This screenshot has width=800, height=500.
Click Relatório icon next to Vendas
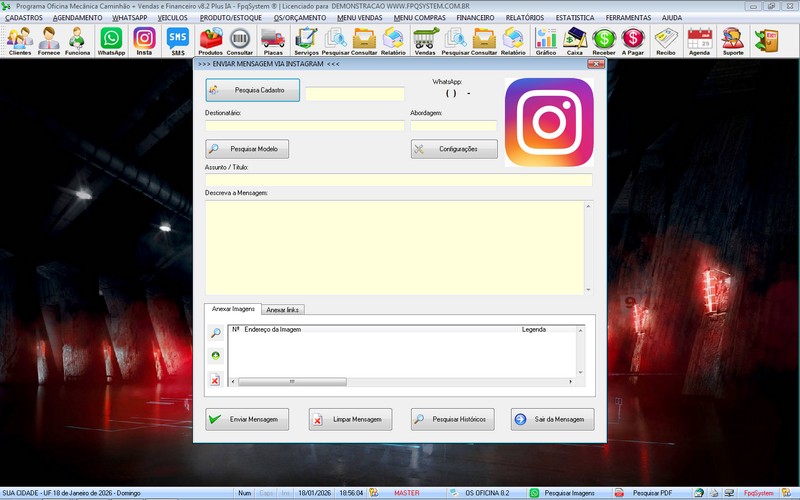(513, 41)
